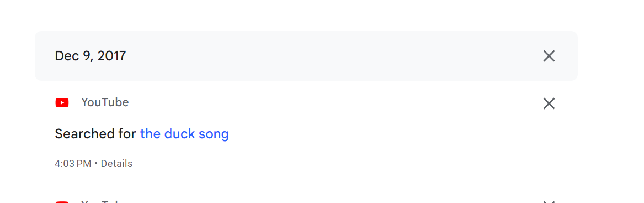Dismiss the date group using its X icon
Viewport: 644px width, 203px height.
click(x=549, y=56)
